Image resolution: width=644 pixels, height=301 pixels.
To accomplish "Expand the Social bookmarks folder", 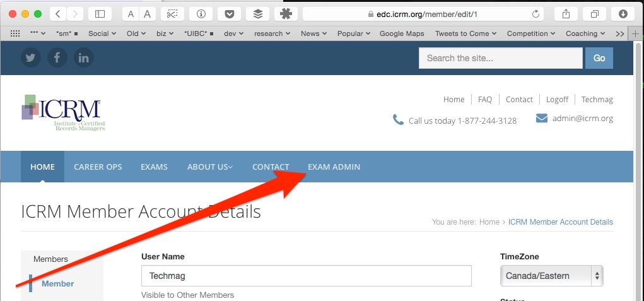I will (x=102, y=33).
